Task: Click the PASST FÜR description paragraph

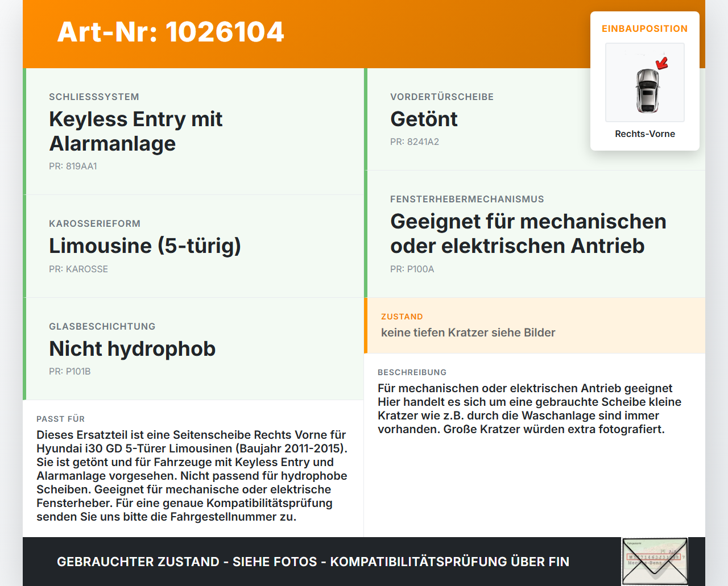Action: coord(192,476)
